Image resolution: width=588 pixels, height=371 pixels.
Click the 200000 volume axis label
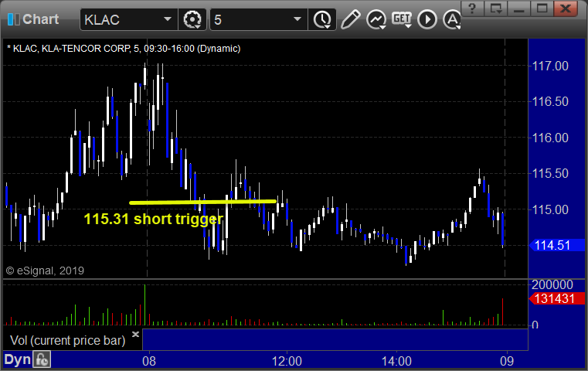click(552, 284)
